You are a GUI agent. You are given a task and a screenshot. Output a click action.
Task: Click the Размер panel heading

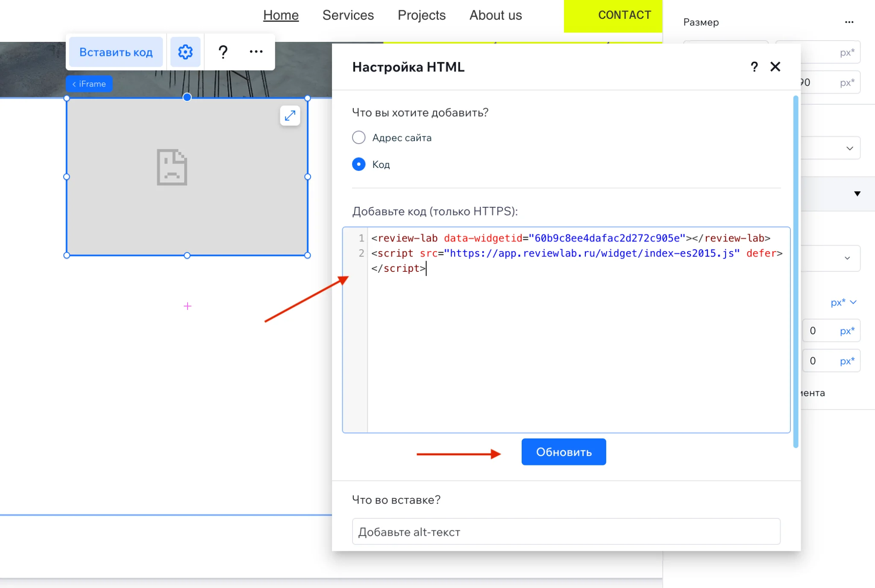pyautogui.click(x=701, y=22)
